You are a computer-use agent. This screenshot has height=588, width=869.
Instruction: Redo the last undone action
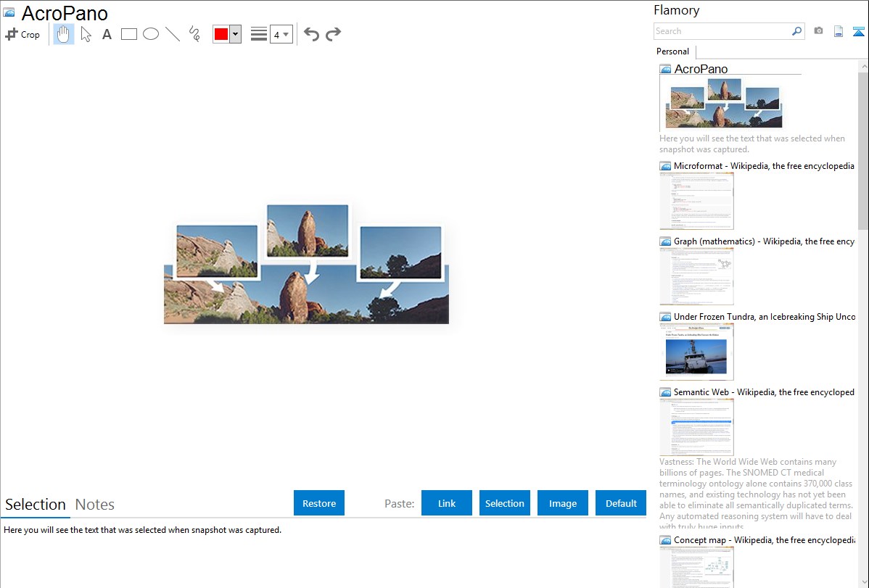(333, 34)
